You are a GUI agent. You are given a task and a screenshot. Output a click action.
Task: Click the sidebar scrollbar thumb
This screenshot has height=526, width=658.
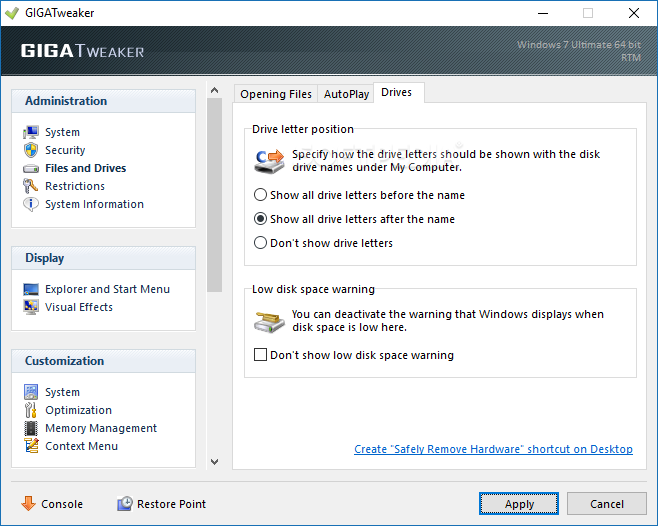214,194
